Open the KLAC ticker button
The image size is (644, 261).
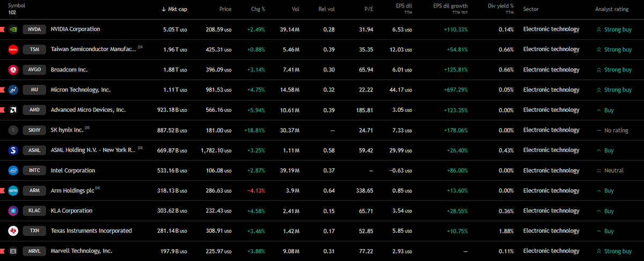coord(34,211)
